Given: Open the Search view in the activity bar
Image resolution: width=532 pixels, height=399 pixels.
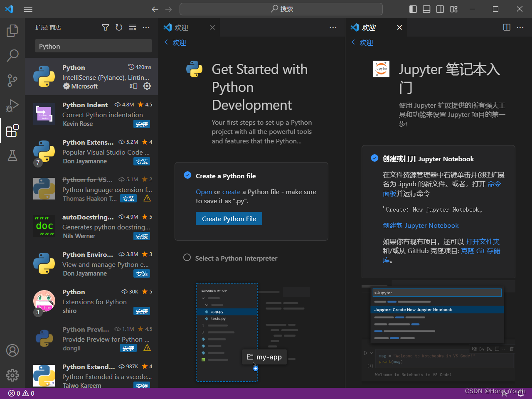Looking at the screenshot, I should click(12, 55).
